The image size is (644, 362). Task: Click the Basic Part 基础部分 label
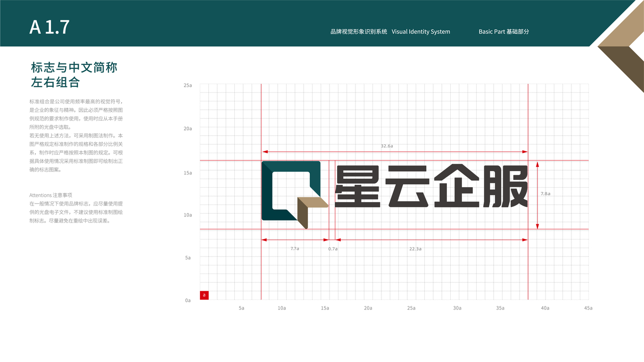click(504, 32)
